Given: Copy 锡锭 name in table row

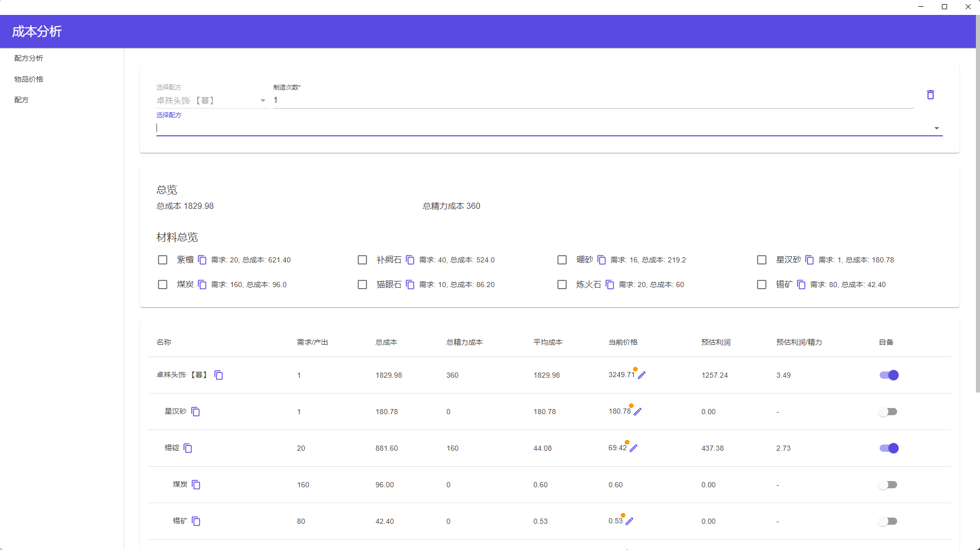Looking at the screenshot, I should 188,449.
